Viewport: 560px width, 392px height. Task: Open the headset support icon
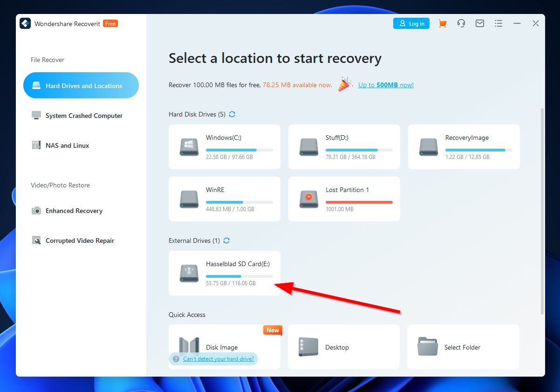click(461, 23)
